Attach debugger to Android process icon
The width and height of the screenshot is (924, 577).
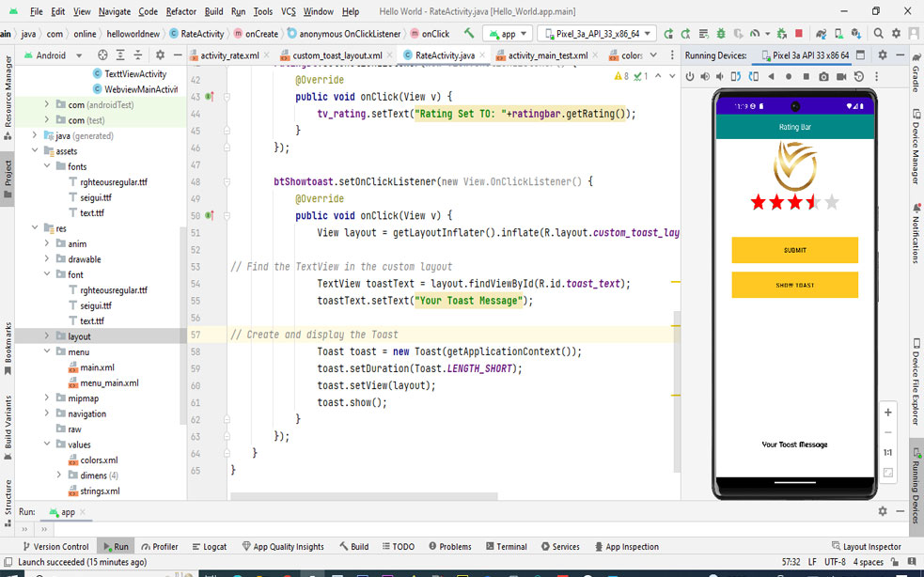click(782, 34)
